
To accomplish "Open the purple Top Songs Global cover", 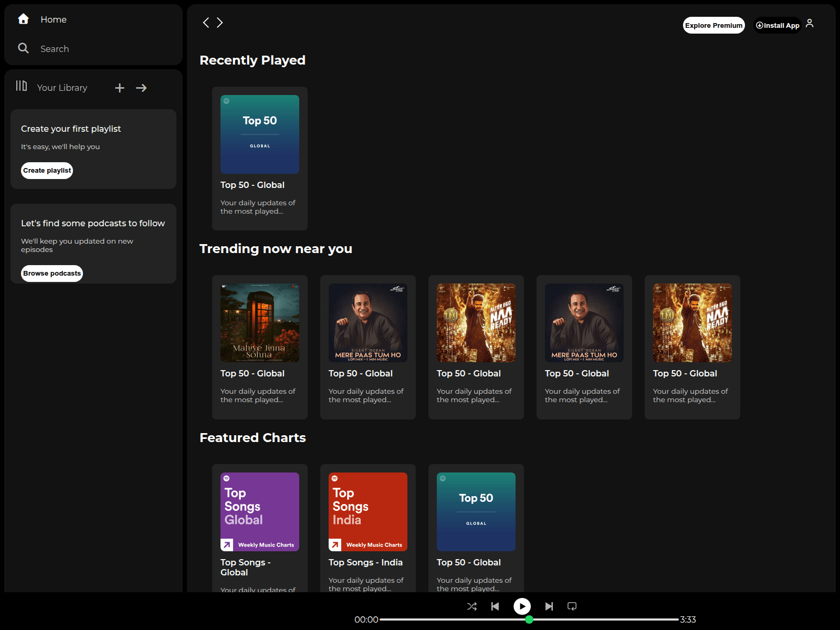I will click(260, 512).
